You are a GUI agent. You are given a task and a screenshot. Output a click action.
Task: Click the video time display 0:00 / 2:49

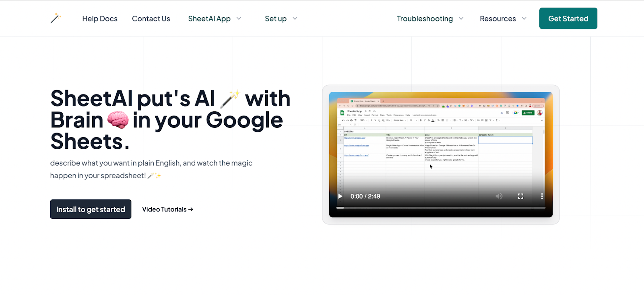tap(365, 196)
